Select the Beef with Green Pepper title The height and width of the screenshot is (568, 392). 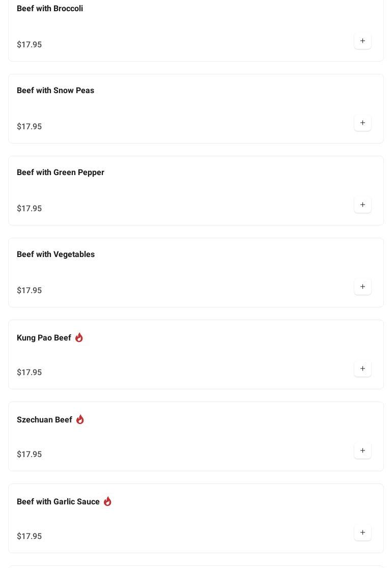(61, 173)
